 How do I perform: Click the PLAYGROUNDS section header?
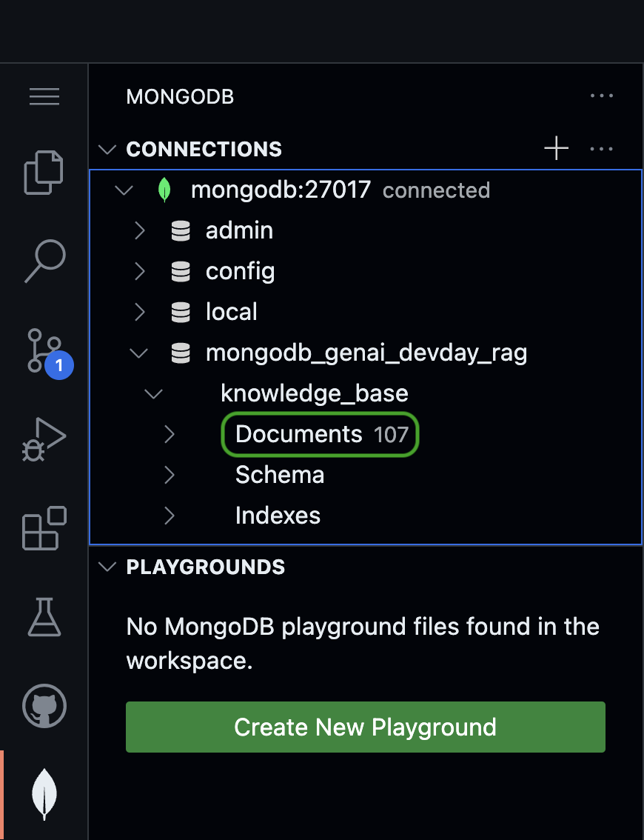pyautogui.click(x=206, y=567)
